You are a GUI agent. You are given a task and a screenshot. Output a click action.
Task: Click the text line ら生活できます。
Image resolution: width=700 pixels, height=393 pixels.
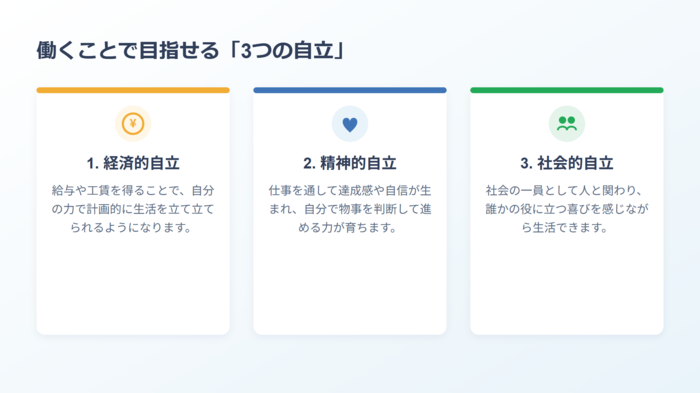click(565, 228)
